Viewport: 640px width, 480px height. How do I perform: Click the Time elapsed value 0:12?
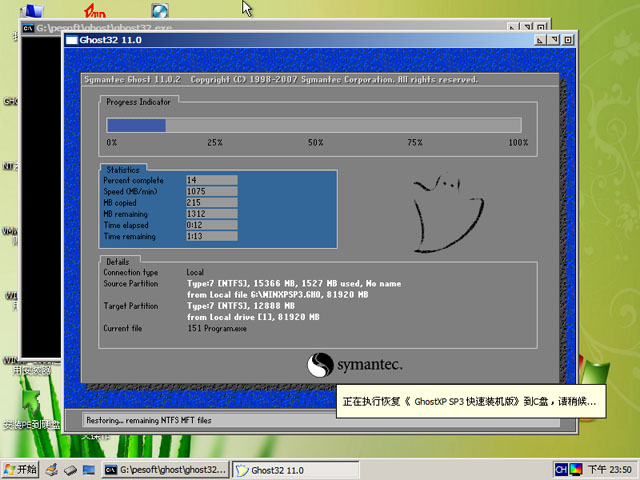(x=212, y=225)
